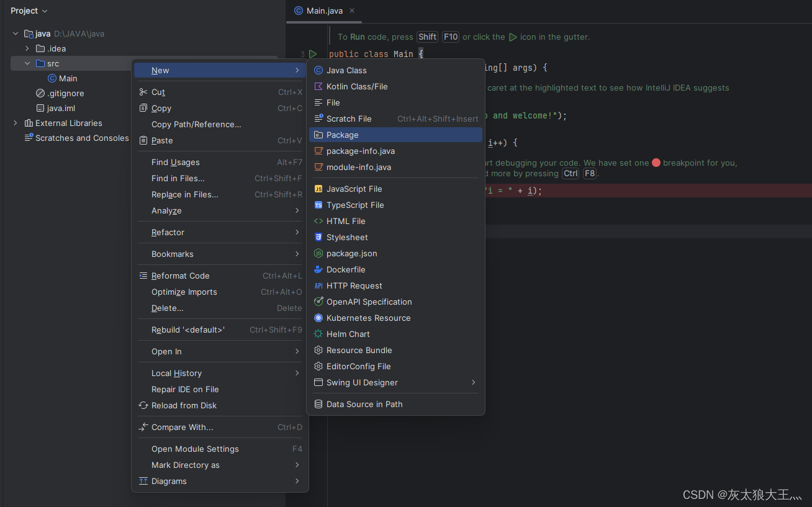Click the Reload from Disk icon
Image resolution: width=812 pixels, height=507 pixels.
143,405
